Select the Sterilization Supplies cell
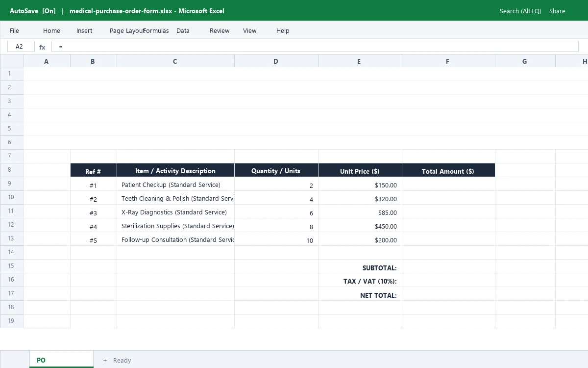 (x=175, y=225)
